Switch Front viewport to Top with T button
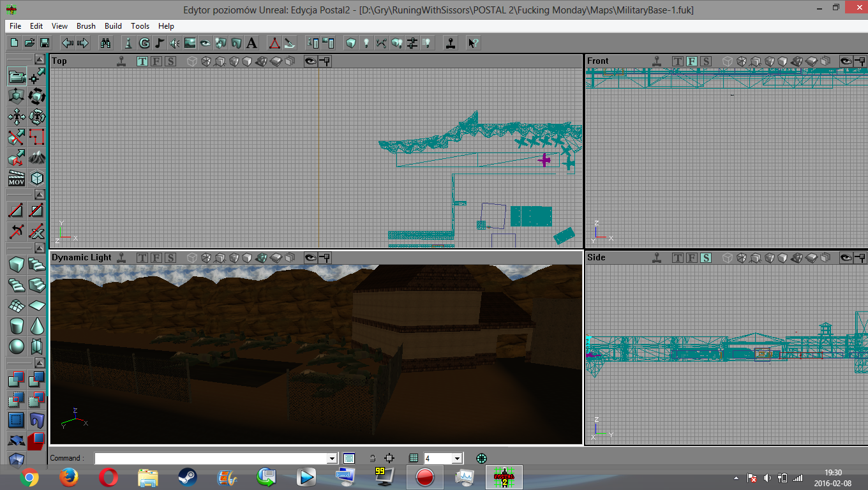The image size is (868, 490). pyautogui.click(x=678, y=61)
